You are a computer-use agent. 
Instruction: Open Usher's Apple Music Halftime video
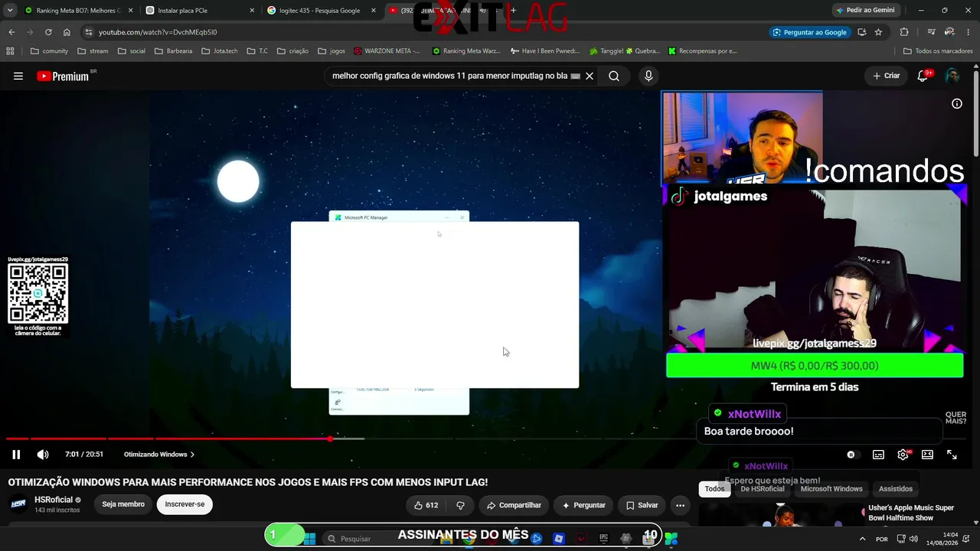[911, 513]
